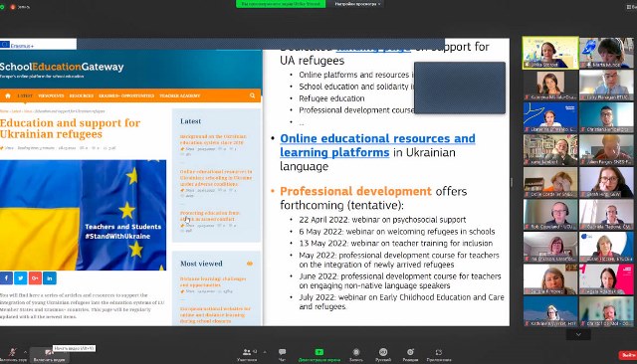Show next gallery page with down chevron

click(x=578, y=334)
